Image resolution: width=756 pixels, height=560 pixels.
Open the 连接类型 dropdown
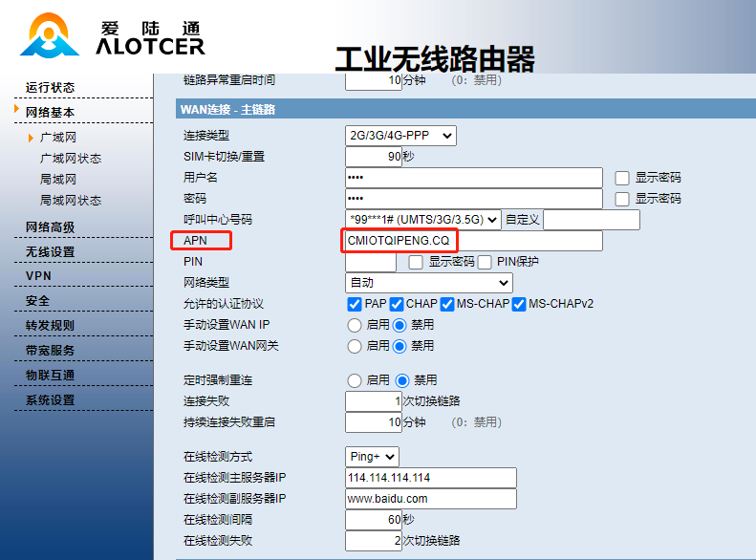[x=400, y=137]
